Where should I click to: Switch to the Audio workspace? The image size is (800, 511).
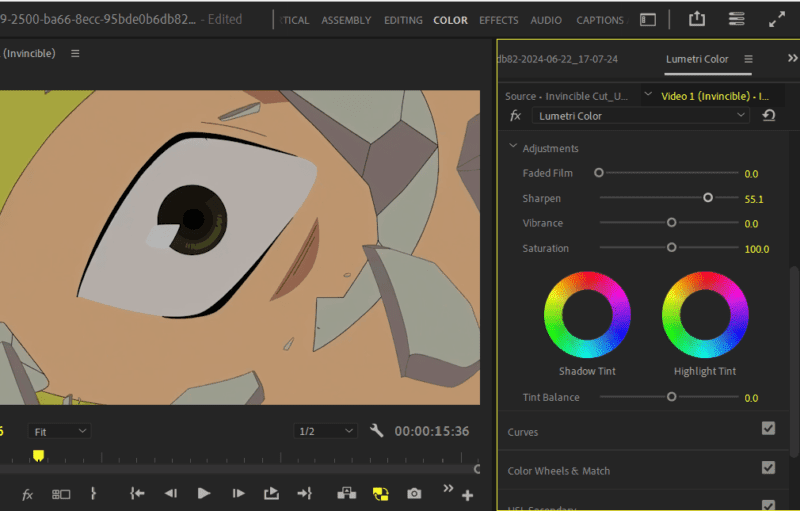546,20
